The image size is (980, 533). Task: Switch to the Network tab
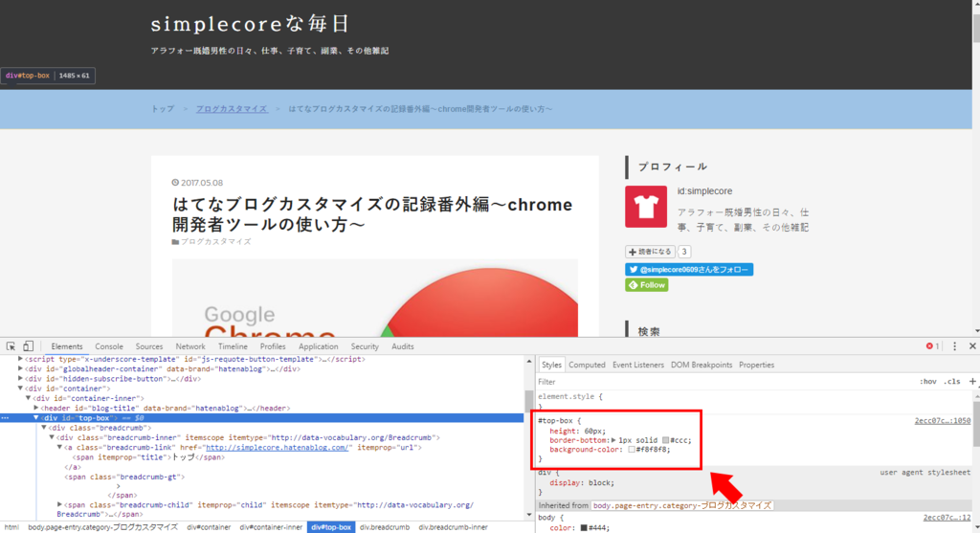pyautogui.click(x=190, y=346)
